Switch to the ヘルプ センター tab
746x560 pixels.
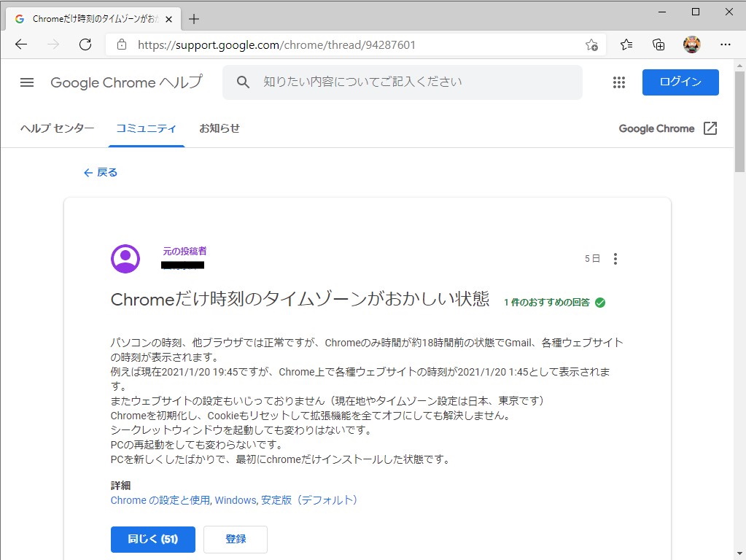click(57, 128)
